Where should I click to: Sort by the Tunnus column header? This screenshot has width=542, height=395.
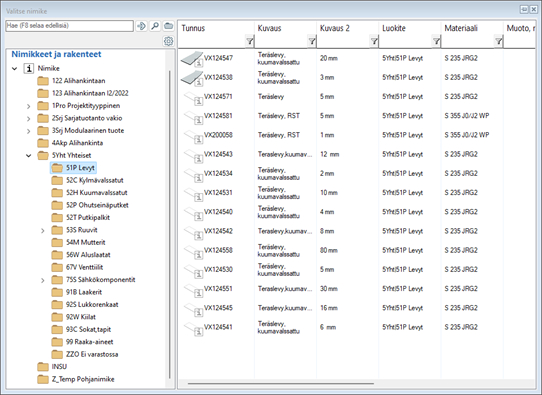pos(193,28)
